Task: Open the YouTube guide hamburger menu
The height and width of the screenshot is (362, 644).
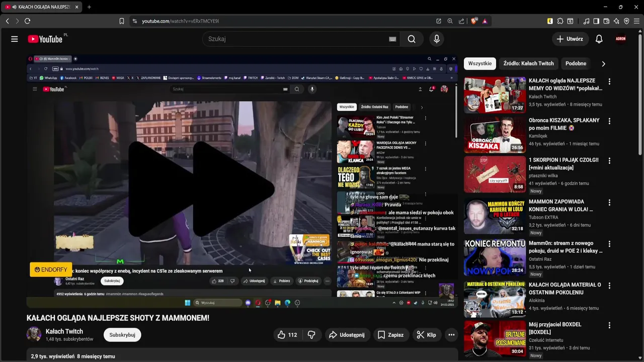Action: [15, 39]
